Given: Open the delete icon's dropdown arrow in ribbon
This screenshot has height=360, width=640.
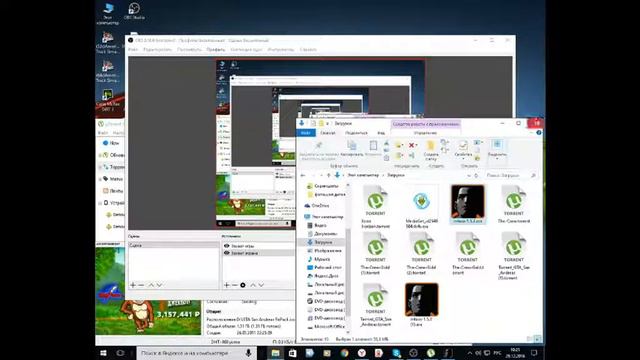Looking at the screenshot, I should pyautogui.click(x=416, y=145).
